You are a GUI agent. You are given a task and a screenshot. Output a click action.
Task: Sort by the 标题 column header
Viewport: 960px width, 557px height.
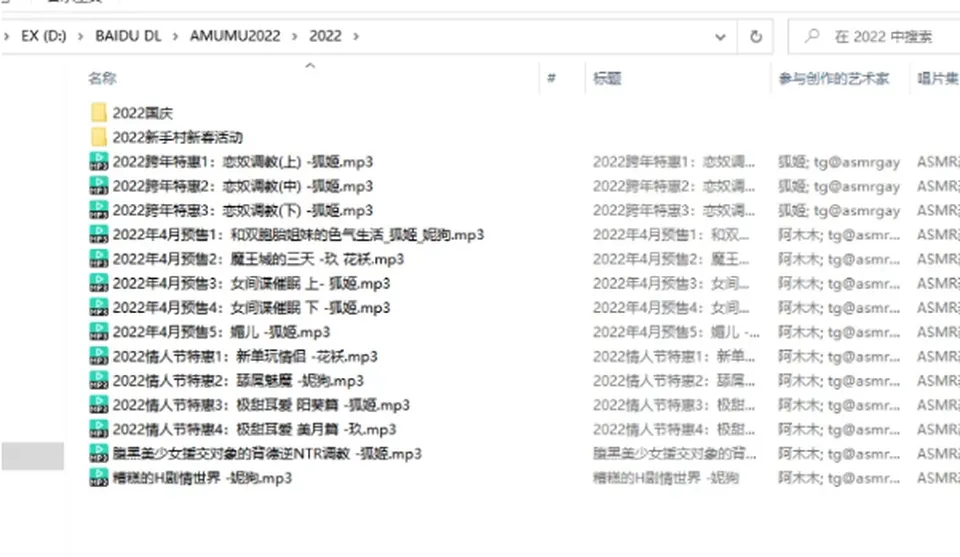[607, 78]
